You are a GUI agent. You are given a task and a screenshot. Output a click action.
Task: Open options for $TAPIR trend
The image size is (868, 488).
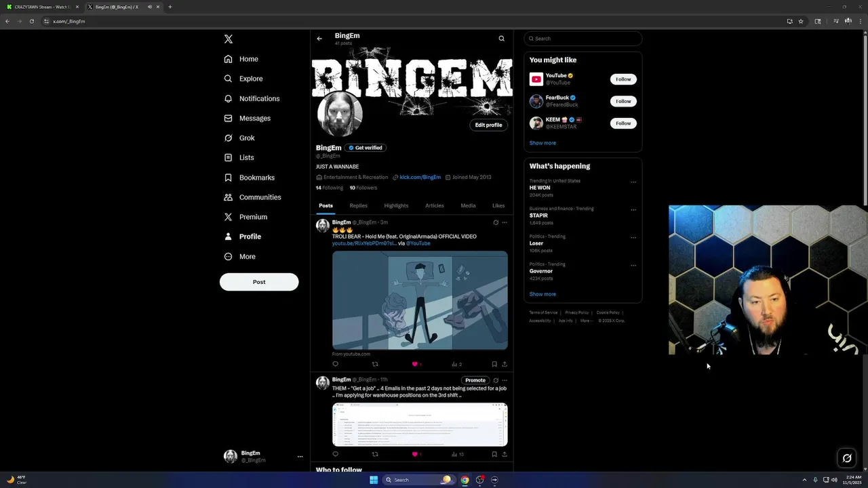pos(633,209)
